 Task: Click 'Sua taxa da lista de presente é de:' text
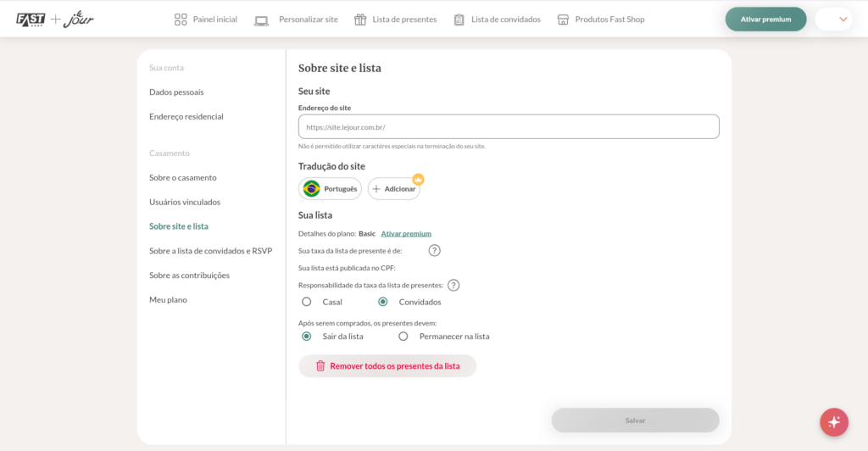350,251
